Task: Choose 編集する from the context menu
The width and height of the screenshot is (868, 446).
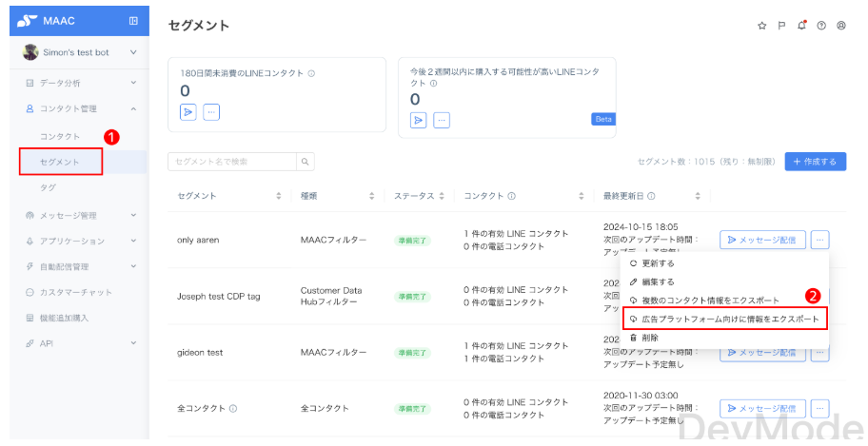Action: coord(658,281)
